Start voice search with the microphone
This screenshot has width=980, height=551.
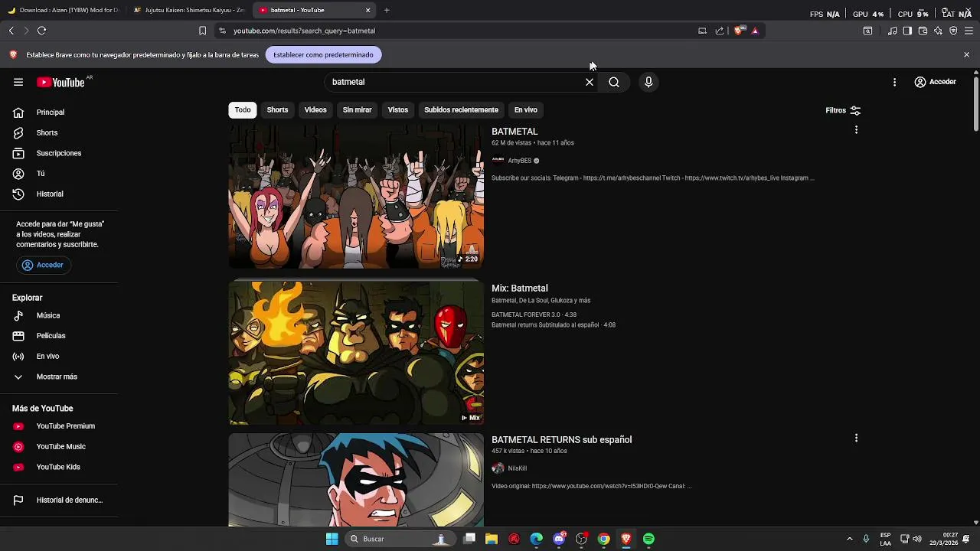tap(648, 82)
